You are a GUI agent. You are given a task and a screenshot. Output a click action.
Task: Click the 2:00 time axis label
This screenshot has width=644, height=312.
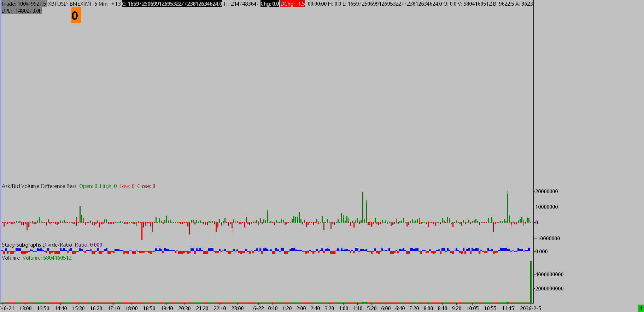(301, 308)
